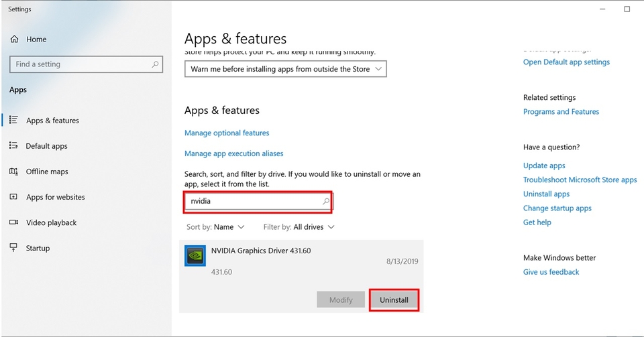Image resolution: width=644 pixels, height=337 pixels.
Task: Open Default app settings link
Action: [x=566, y=62]
